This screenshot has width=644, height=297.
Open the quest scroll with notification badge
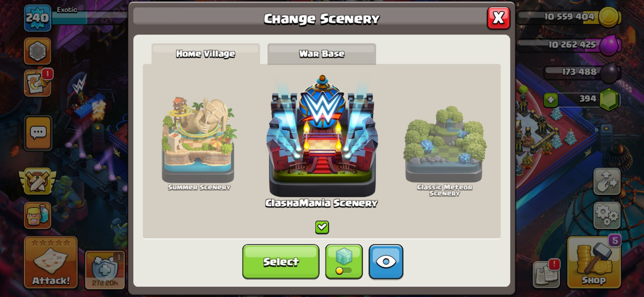pos(38,82)
